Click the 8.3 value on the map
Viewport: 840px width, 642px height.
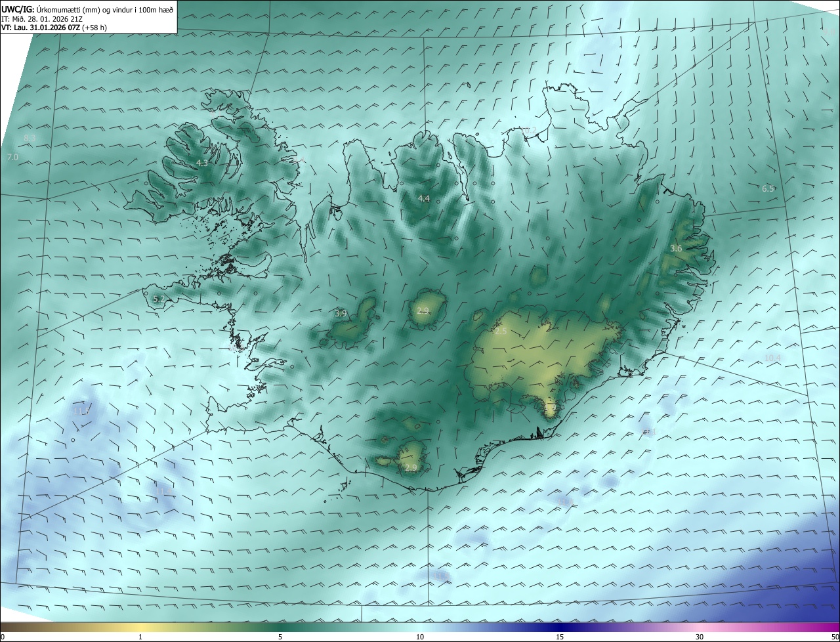tap(29, 138)
